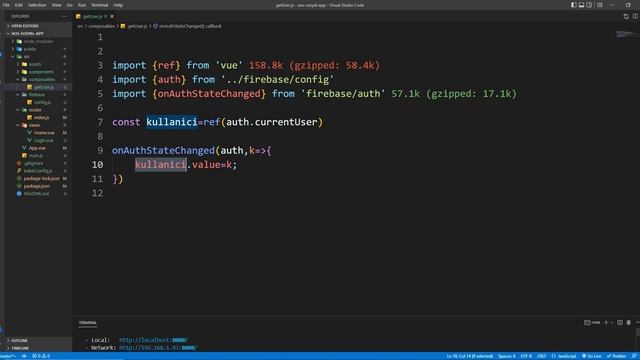640x360 pixels.
Task: Collapse the project root folder section
Action: 37,33
